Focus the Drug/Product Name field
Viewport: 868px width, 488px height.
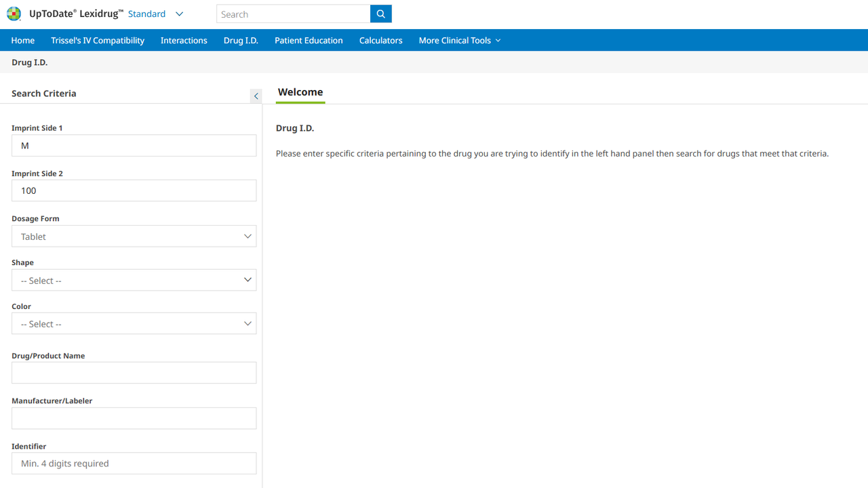click(x=134, y=373)
